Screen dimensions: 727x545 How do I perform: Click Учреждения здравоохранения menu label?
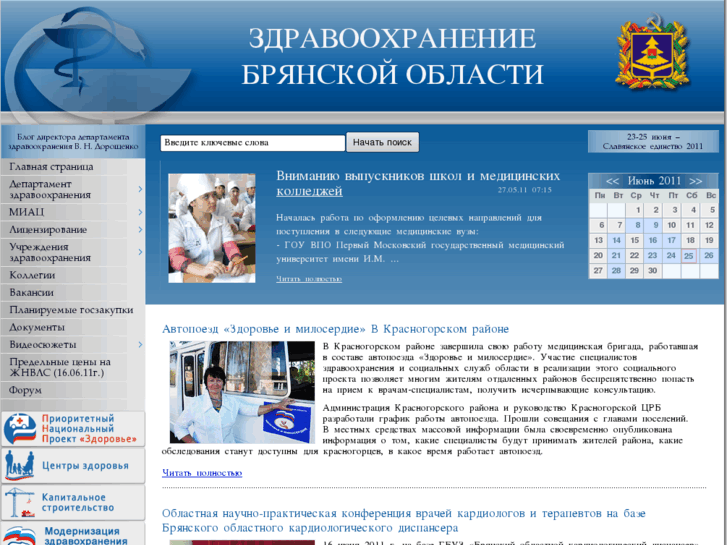coord(50,252)
